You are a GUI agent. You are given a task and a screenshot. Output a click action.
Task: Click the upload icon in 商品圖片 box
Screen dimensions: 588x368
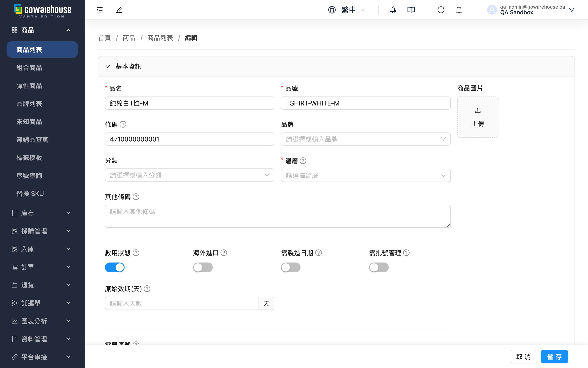478,110
